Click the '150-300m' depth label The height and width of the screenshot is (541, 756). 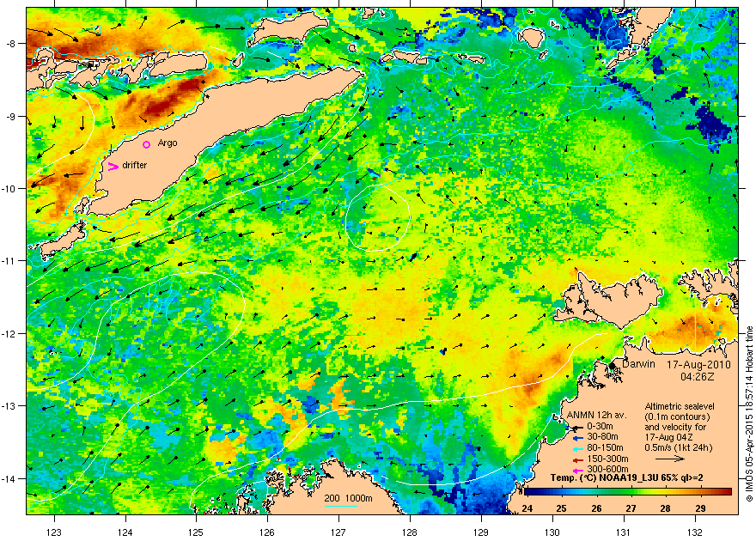click(607, 459)
